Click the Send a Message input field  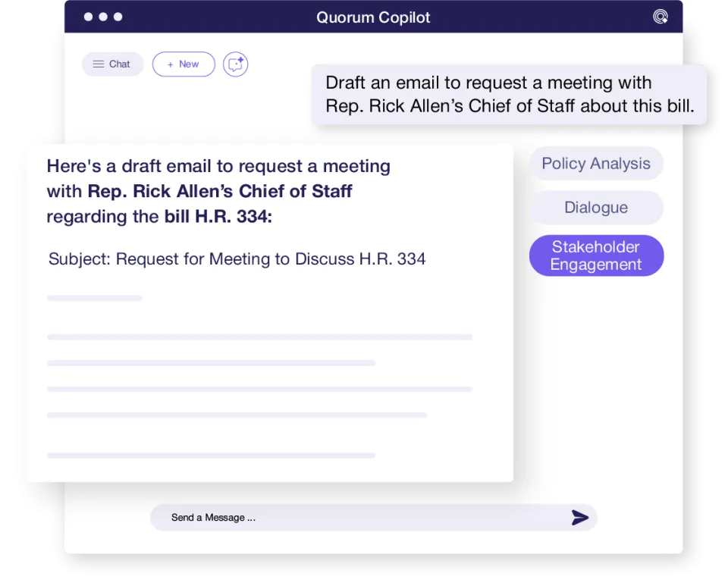(x=373, y=517)
